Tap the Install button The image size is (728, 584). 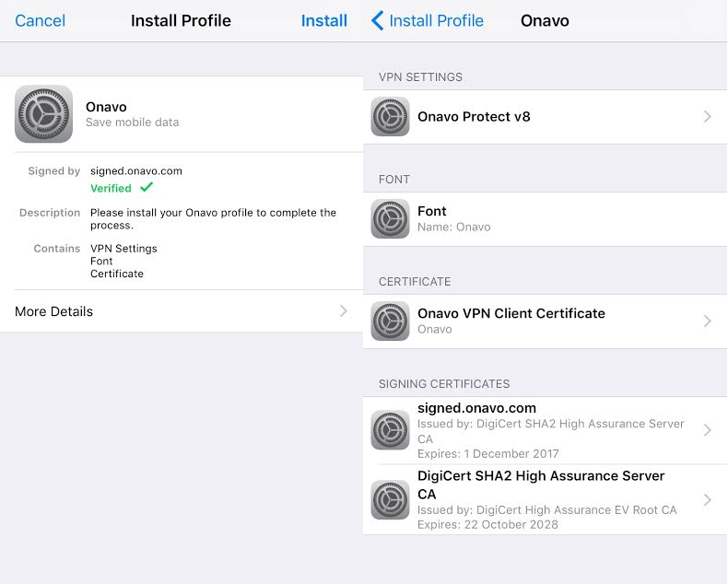323,20
